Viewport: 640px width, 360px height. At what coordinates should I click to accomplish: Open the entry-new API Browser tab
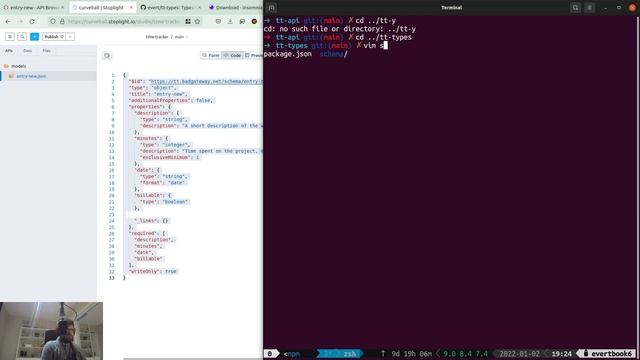(x=33, y=7)
